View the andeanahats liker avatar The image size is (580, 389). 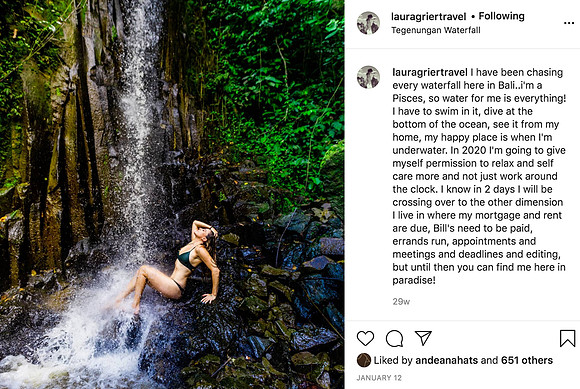(364, 360)
